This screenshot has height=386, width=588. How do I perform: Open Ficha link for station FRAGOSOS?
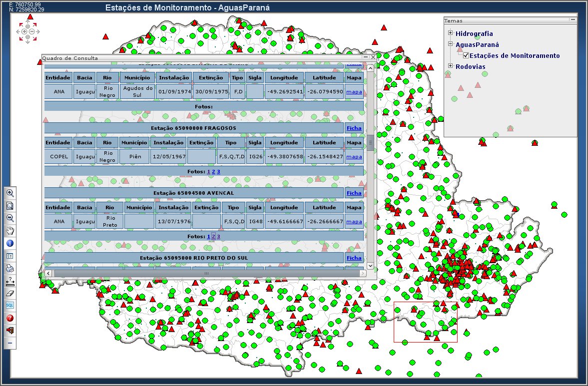coord(354,128)
